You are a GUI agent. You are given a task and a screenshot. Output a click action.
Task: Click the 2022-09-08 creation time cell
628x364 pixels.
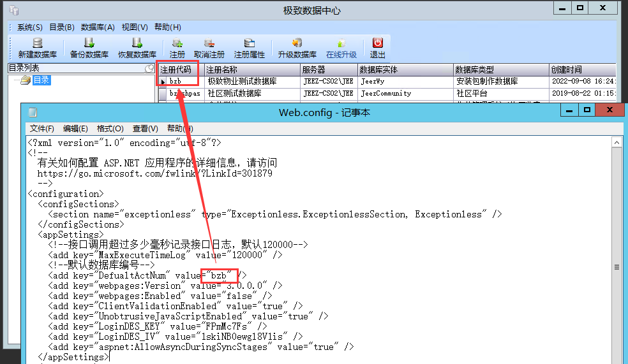[582, 82]
